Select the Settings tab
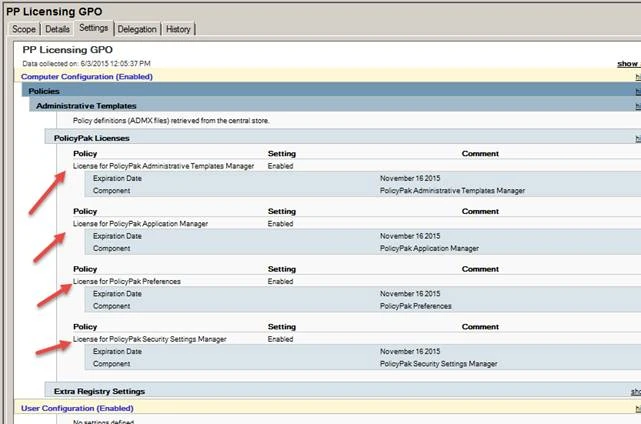 click(93, 28)
